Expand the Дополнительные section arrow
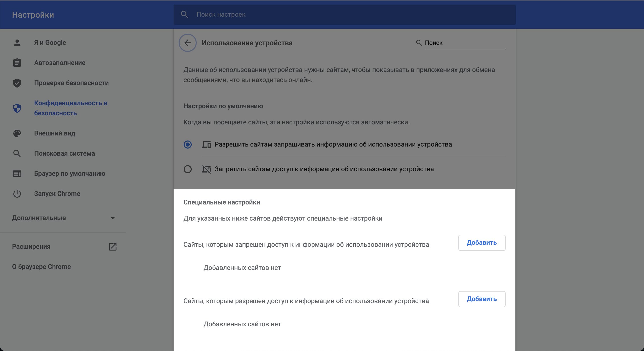Screen dimensions: 644x351 (113, 218)
